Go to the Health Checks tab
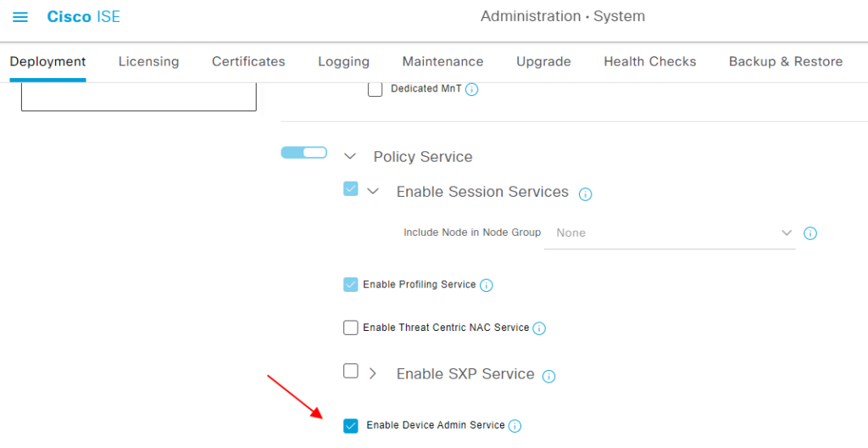 649,61
